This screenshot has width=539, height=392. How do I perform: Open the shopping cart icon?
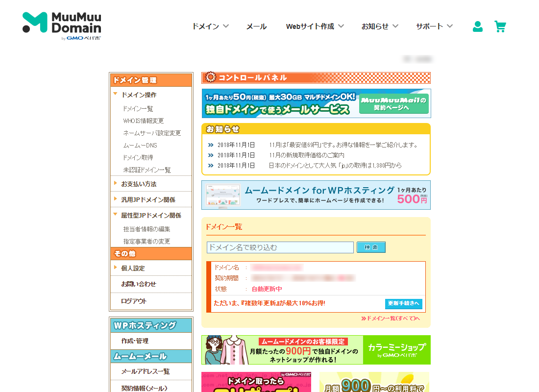[x=500, y=26]
